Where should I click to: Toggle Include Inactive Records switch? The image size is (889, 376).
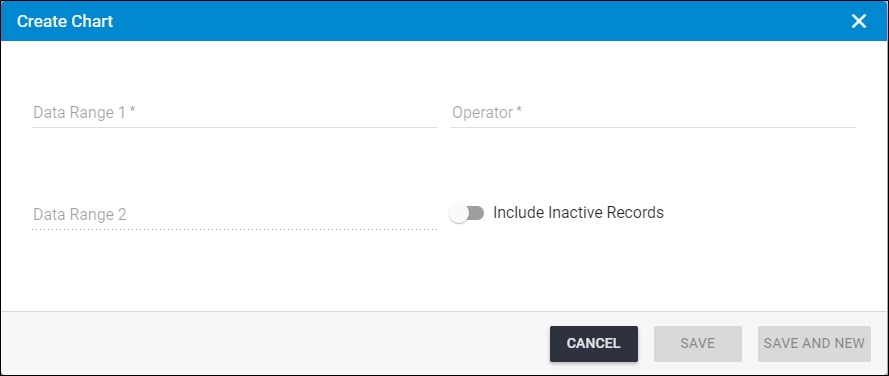[x=466, y=213]
